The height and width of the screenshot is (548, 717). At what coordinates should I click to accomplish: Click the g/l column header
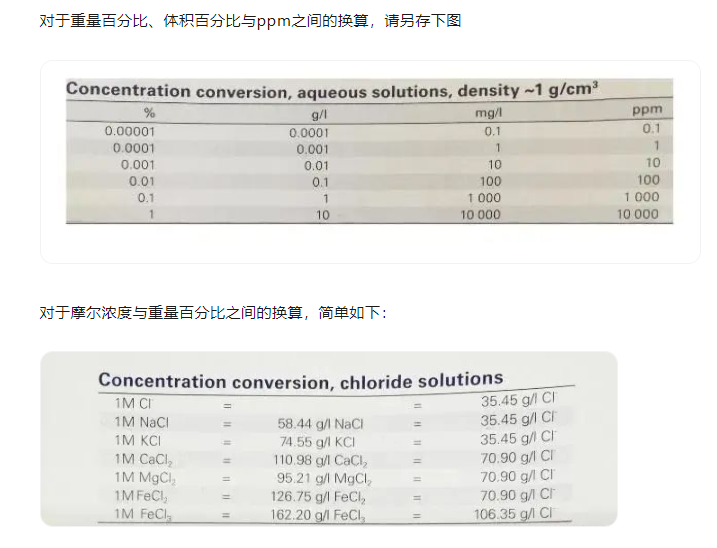tap(320, 114)
